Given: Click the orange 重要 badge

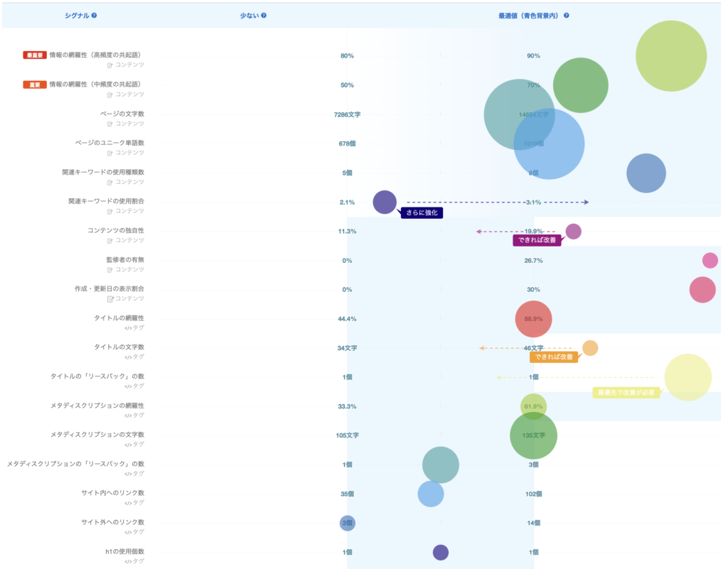Looking at the screenshot, I should [35, 85].
